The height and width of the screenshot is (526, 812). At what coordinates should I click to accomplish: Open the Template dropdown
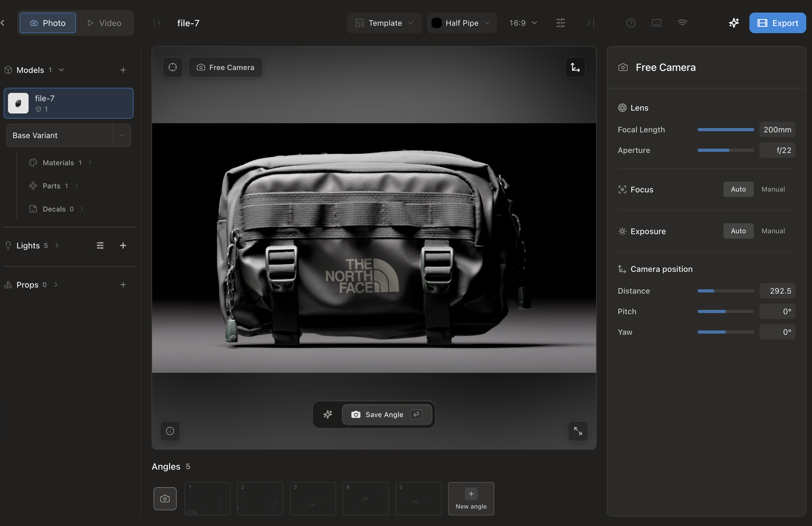[x=384, y=23]
